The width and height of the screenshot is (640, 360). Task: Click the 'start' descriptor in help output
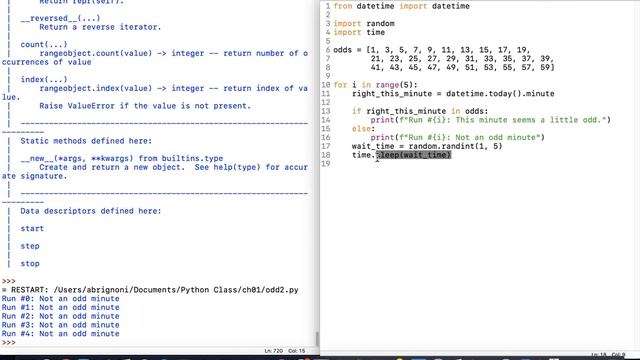[32, 229]
